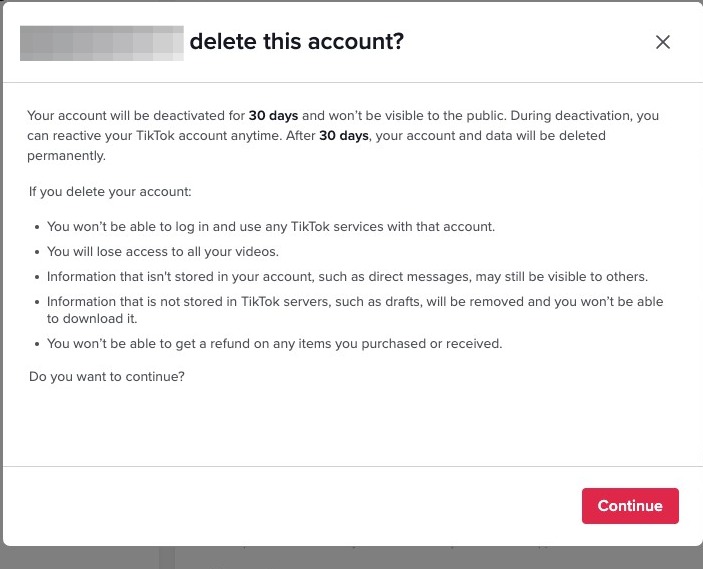Image resolution: width=703 pixels, height=569 pixels.
Task: Click the bullet mentioning direct messages
Action: (347, 276)
